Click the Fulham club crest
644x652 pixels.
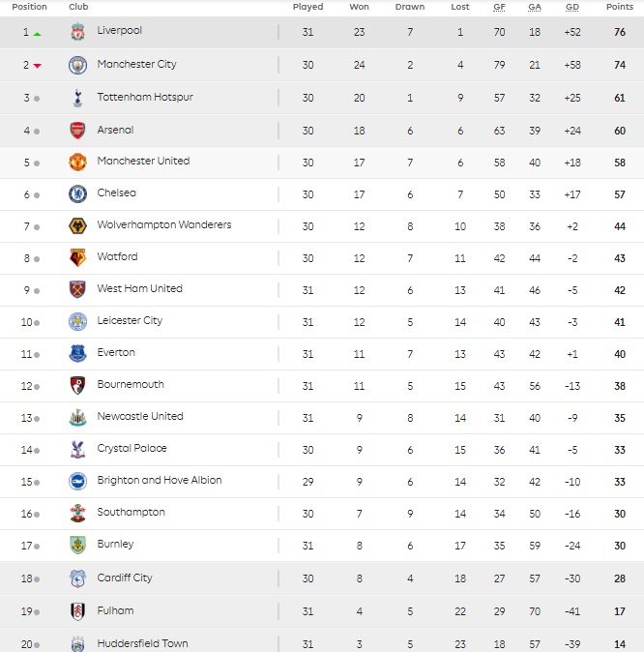(77, 611)
